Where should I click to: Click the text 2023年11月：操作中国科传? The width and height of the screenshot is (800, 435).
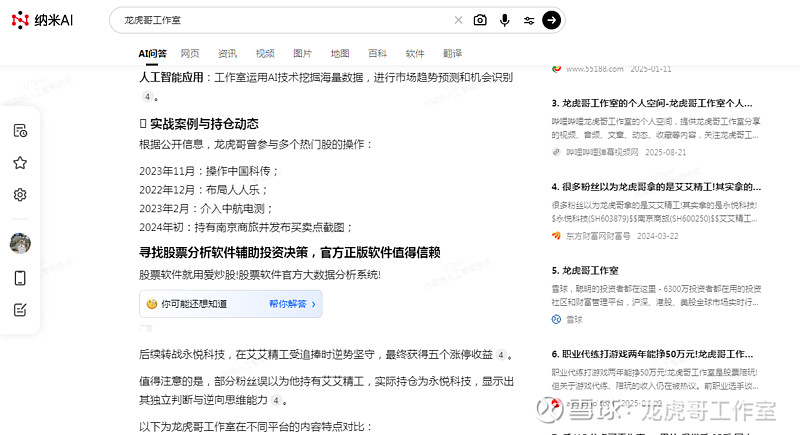click(x=209, y=171)
